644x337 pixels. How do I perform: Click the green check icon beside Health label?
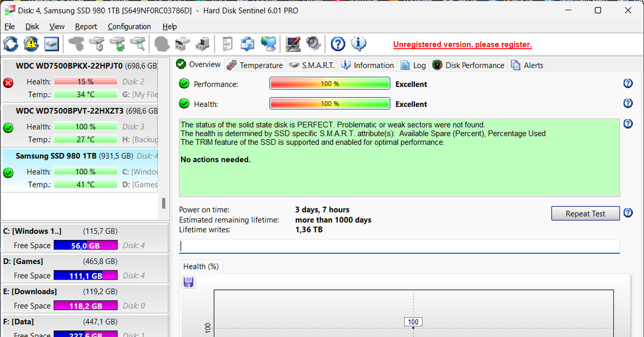pyautogui.click(x=184, y=104)
